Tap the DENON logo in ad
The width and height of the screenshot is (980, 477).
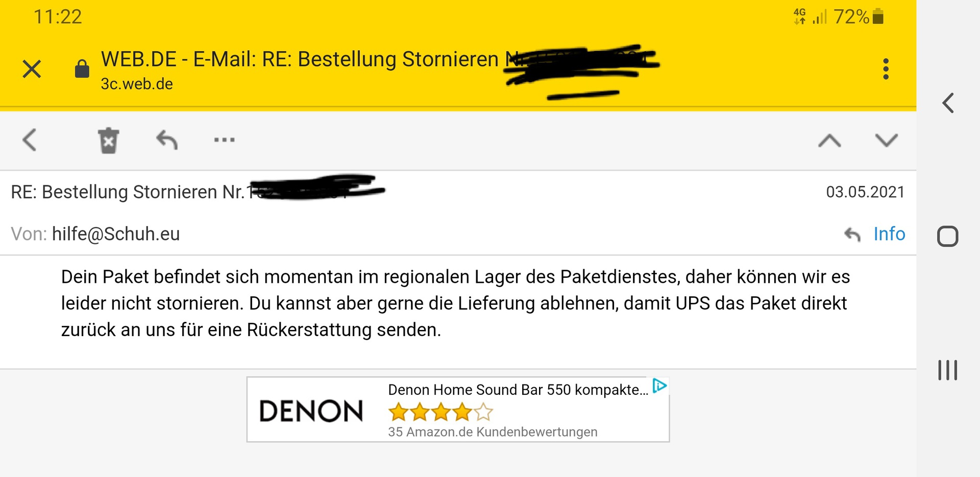point(311,411)
